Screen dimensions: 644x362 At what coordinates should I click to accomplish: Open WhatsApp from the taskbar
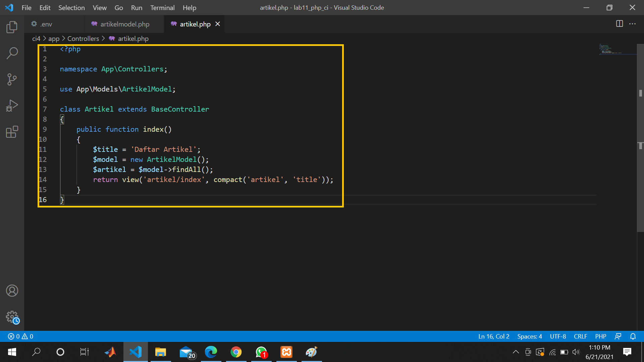[261, 352]
